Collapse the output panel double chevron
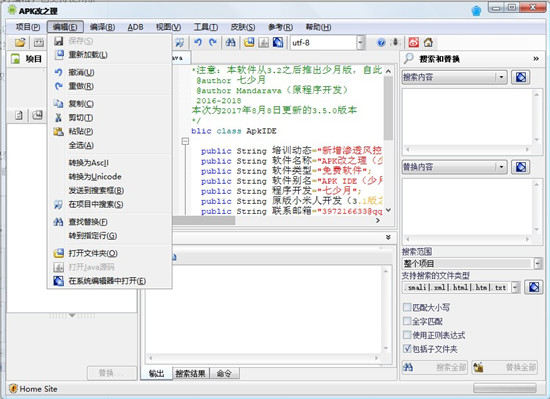The width and height of the screenshot is (550, 399). [388, 237]
